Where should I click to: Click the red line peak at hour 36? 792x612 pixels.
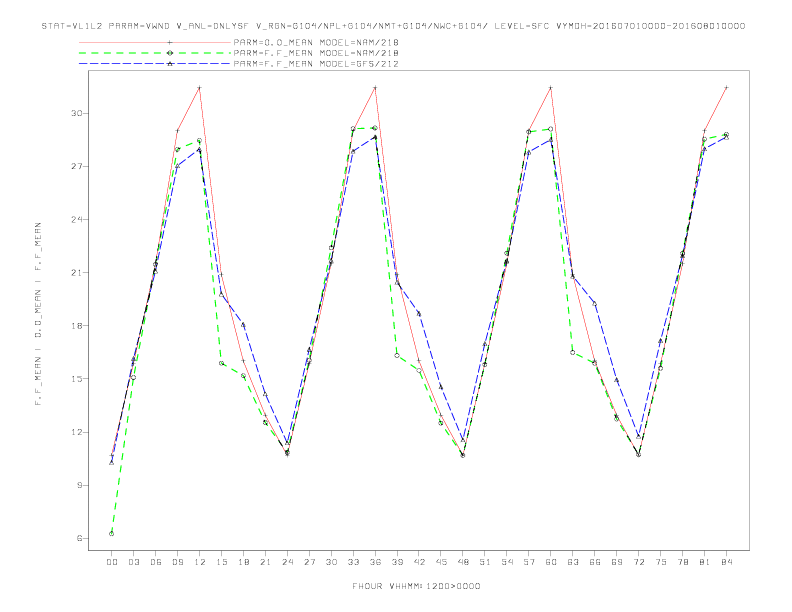coord(375,88)
